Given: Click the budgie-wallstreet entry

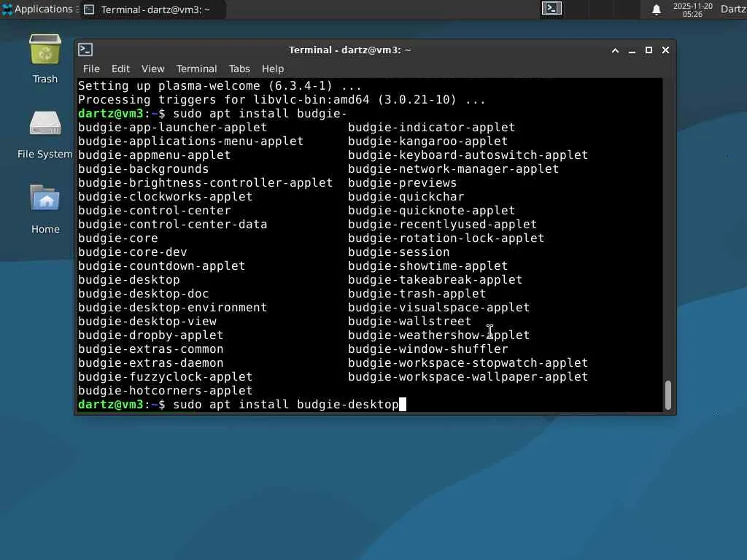Looking at the screenshot, I should (410, 321).
